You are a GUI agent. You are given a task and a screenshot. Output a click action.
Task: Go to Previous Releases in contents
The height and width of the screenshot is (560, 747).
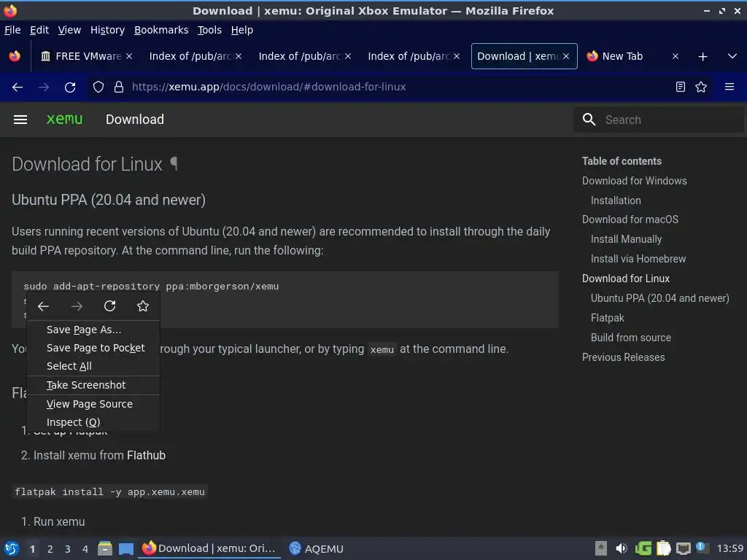click(623, 357)
